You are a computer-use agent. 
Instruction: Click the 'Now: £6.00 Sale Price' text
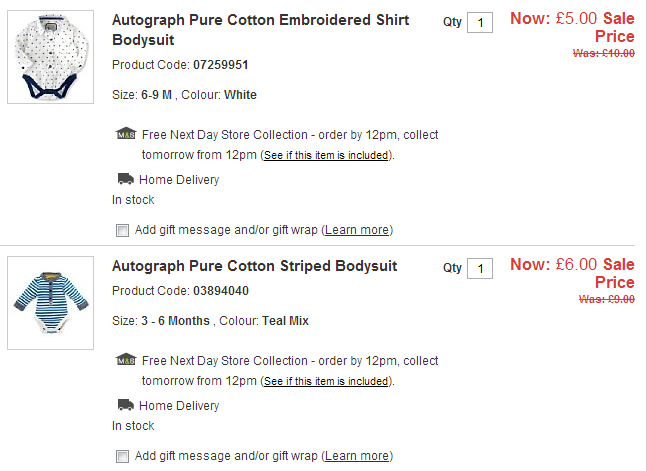(572, 273)
